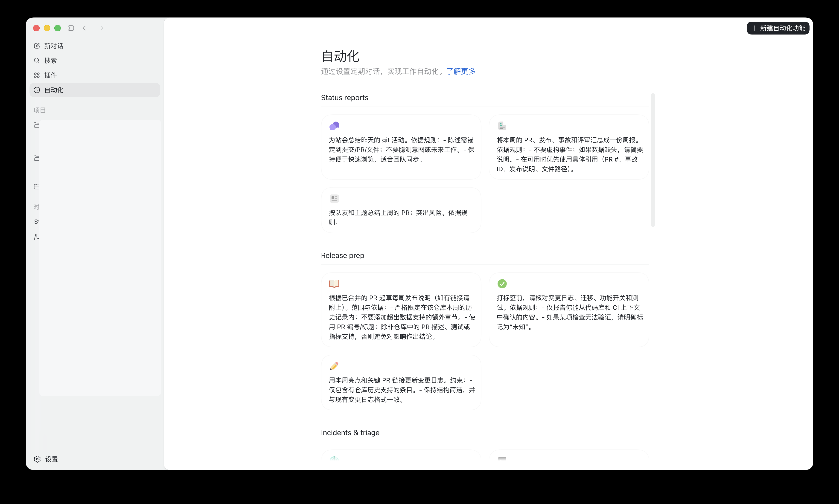Click the Incidents & triage heading
Screen dimensions: 839x504
click(350, 433)
